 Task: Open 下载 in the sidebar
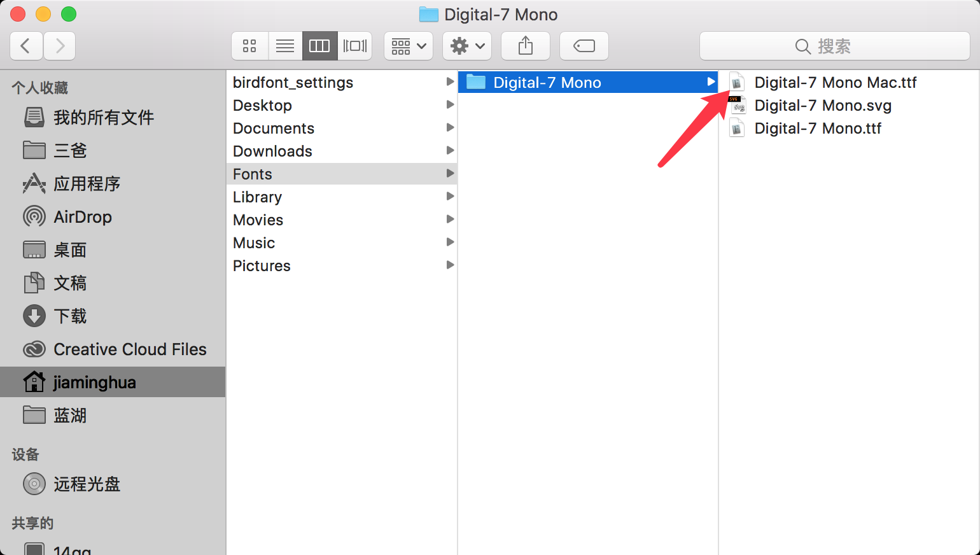tap(113, 316)
